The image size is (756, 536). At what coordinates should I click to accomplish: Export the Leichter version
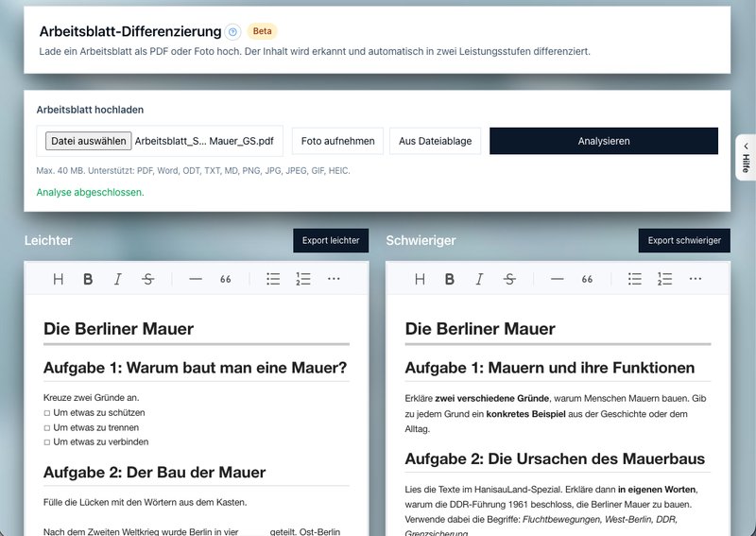(331, 240)
